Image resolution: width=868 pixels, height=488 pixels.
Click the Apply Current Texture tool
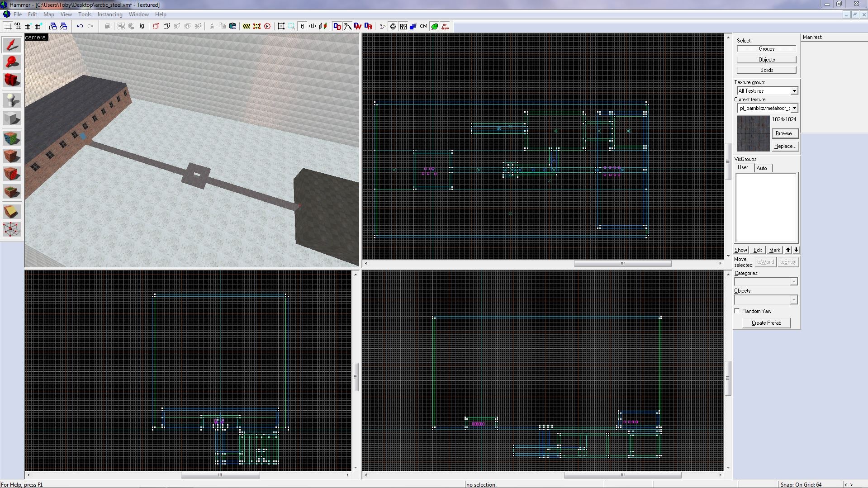tap(12, 156)
